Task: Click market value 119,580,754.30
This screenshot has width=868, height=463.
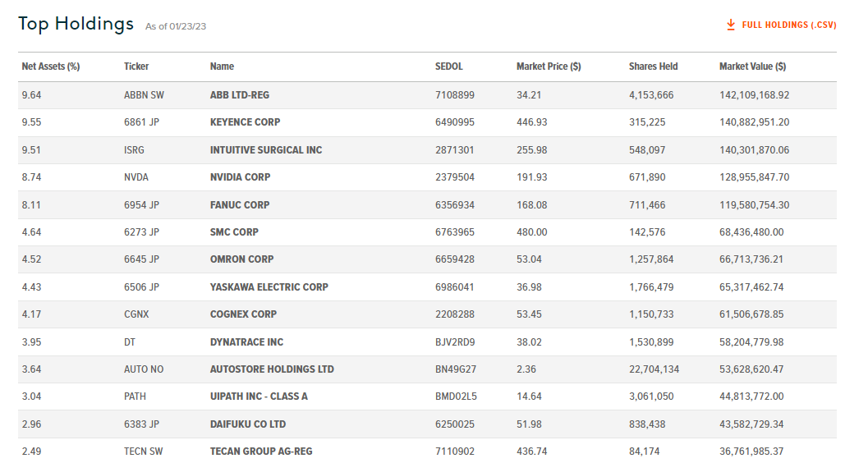Action: 755,204
